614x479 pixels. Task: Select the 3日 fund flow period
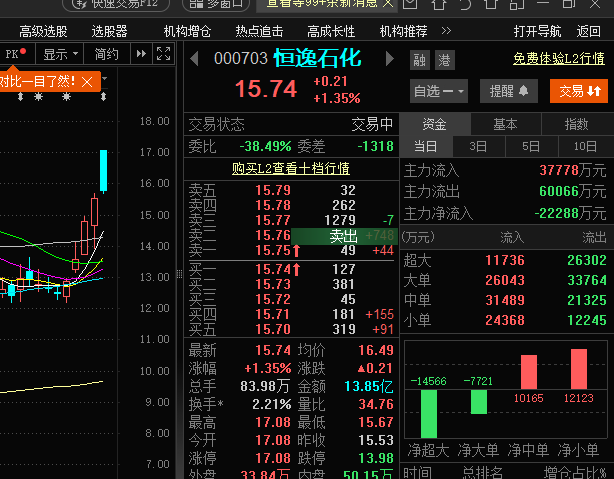pos(478,146)
